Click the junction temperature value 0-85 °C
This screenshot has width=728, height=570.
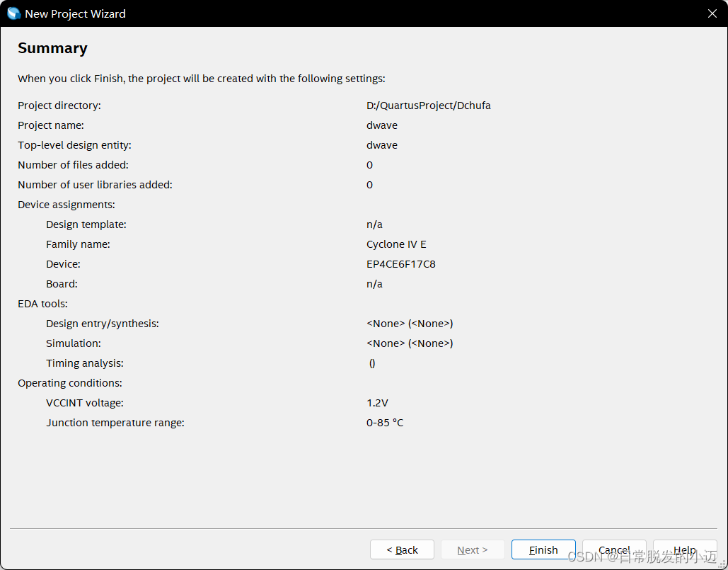click(x=384, y=423)
